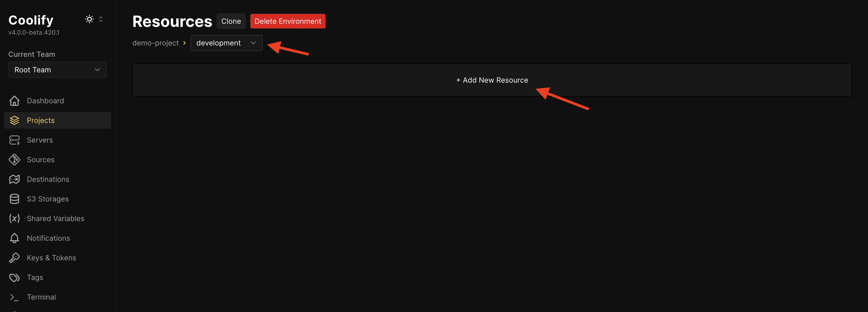Click the Destinations map icon
The width and height of the screenshot is (868, 312).
(x=14, y=179)
